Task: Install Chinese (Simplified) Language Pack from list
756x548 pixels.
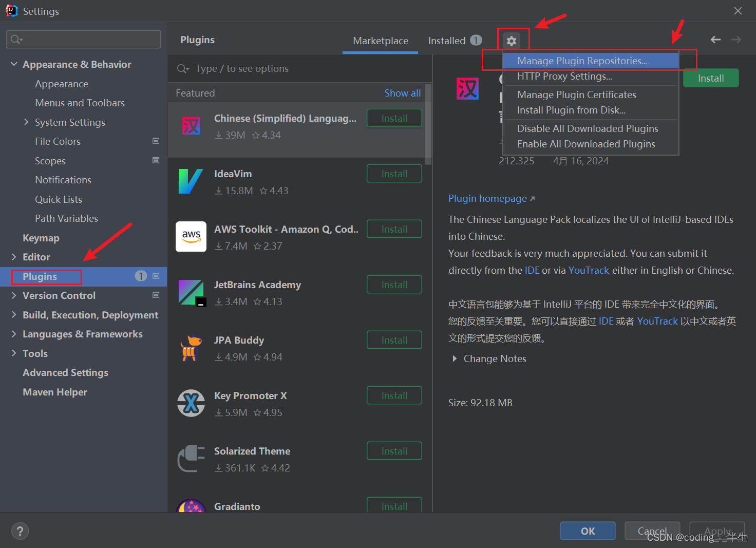Action: pos(394,118)
